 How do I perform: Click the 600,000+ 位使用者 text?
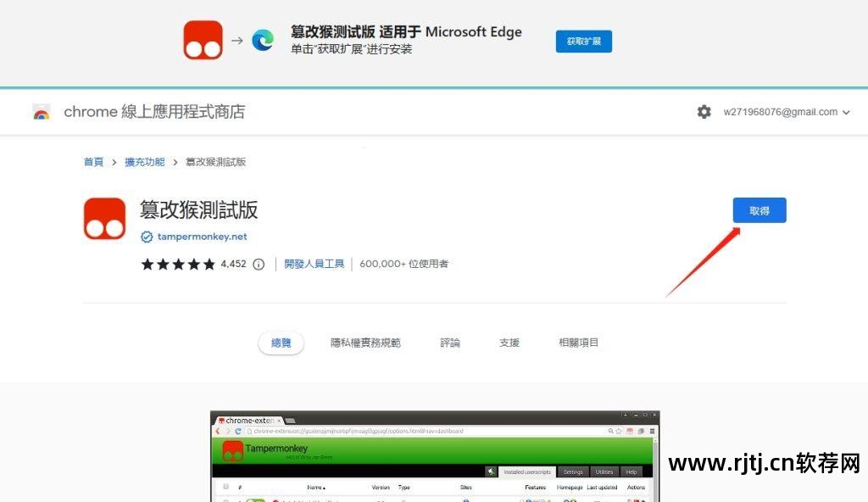404,264
